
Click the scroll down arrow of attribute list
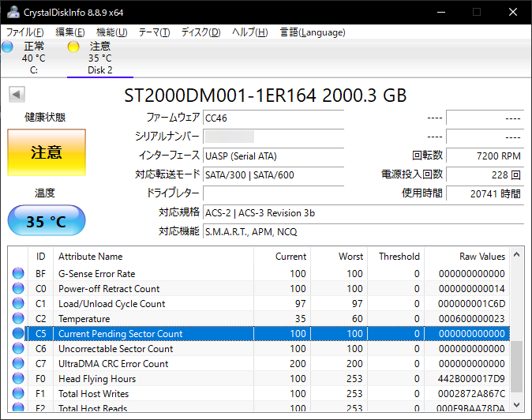pyautogui.click(x=517, y=404)
